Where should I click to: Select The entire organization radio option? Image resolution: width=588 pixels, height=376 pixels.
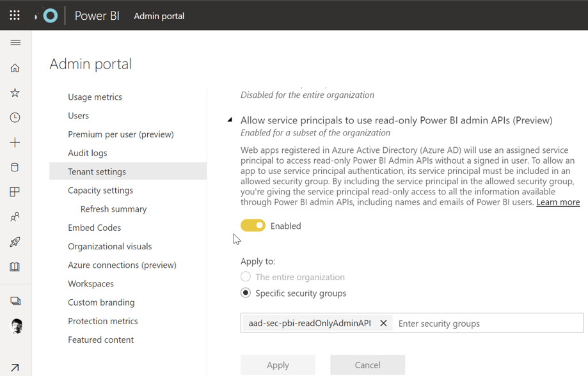point(246,277)
